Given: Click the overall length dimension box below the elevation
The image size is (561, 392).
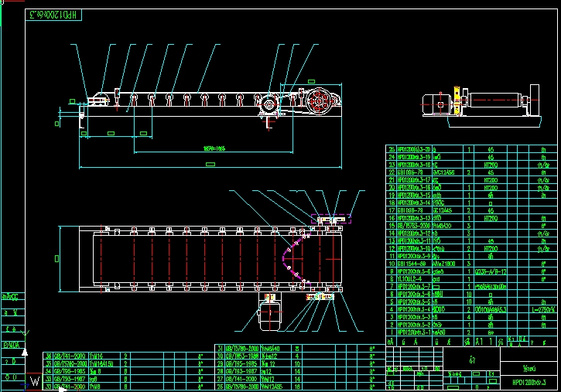Looking at the screenshot, I should coord(210,164).
